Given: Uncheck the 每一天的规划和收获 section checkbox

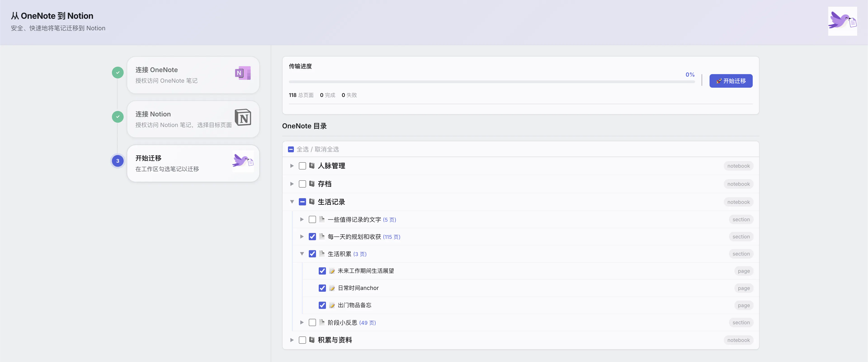Looking at the screenshot, I should [x=312, y=237].
